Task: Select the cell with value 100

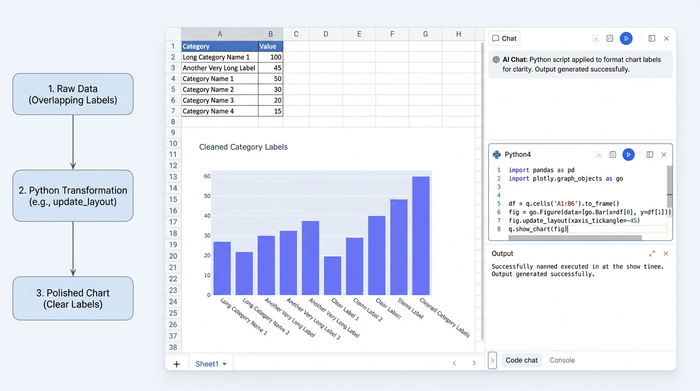Action: click(271, 57)
